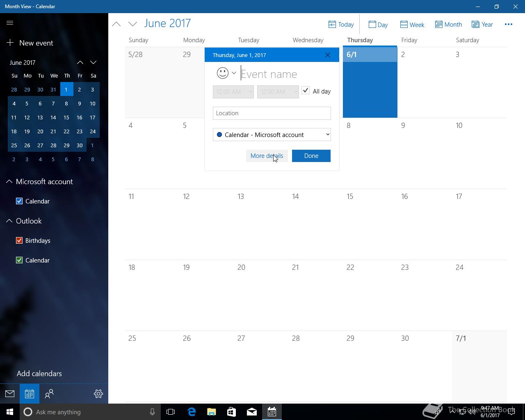Image resolution: width=525 pixels, height=420 pixels.
Task: Click the Cortana microphone icon
Action: 152,412
